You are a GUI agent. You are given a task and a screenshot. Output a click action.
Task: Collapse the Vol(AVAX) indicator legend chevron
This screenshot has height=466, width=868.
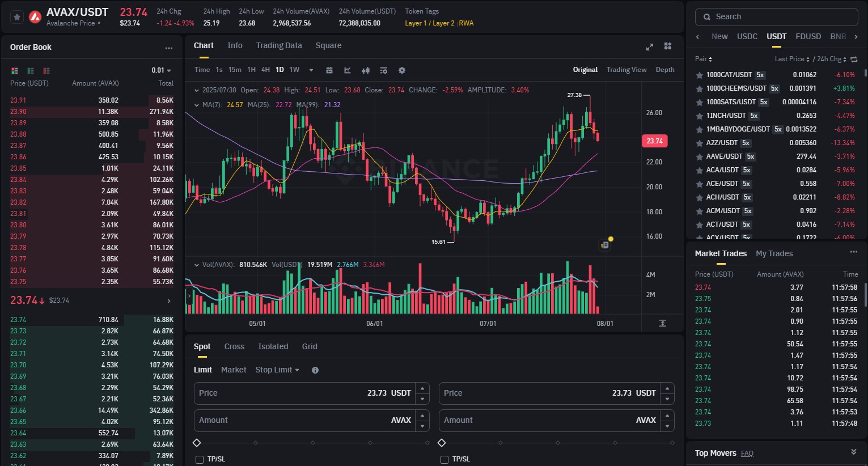tap(197, 265)
